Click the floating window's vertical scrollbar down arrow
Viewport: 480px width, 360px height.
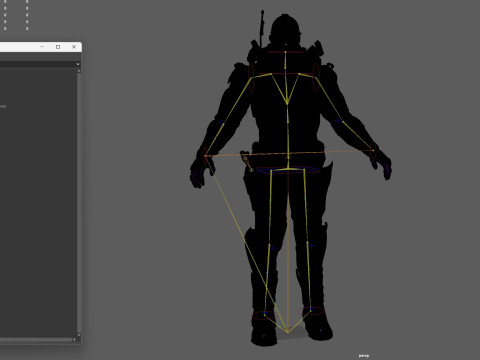click(x=79, y=334)
